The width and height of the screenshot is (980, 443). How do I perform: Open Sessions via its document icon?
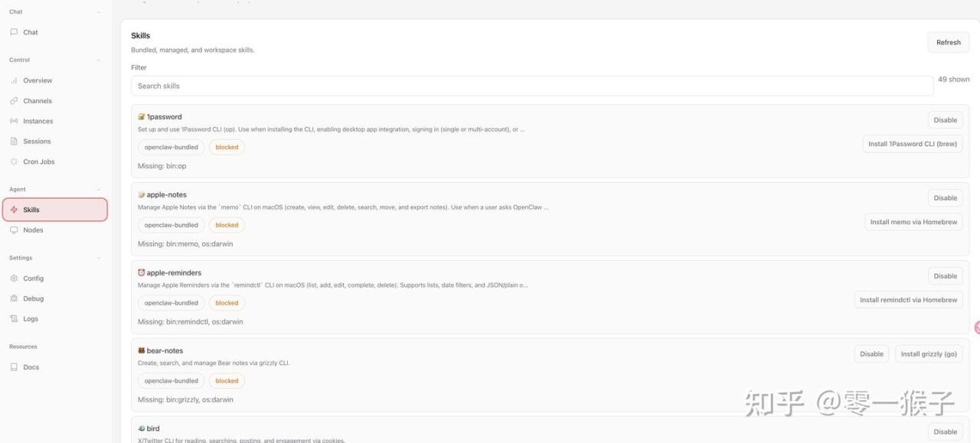14,142
